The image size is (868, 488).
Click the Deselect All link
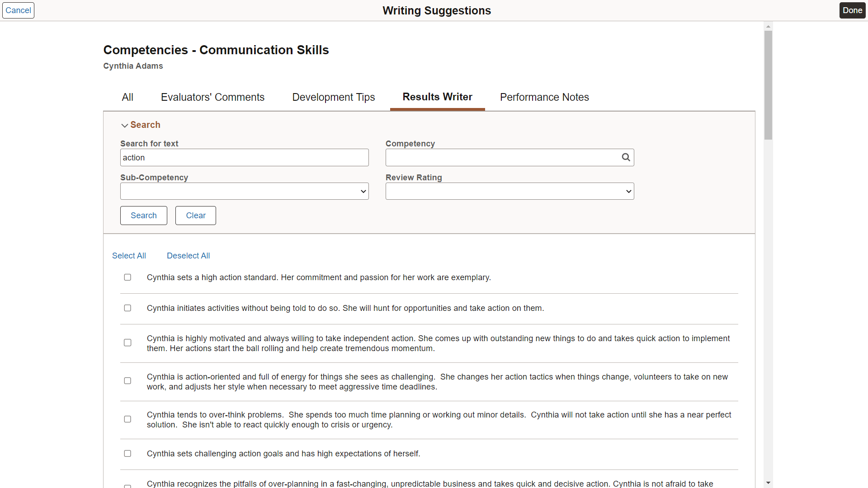[x=188, y=256]
